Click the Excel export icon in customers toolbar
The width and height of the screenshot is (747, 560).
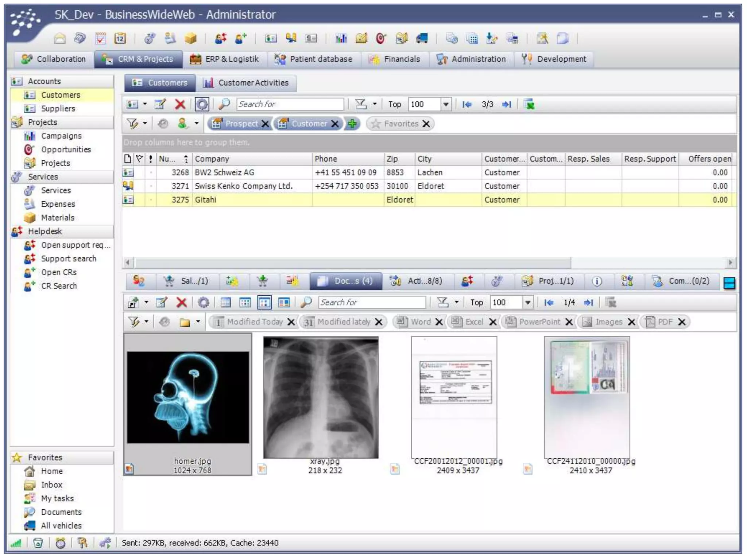529,104
